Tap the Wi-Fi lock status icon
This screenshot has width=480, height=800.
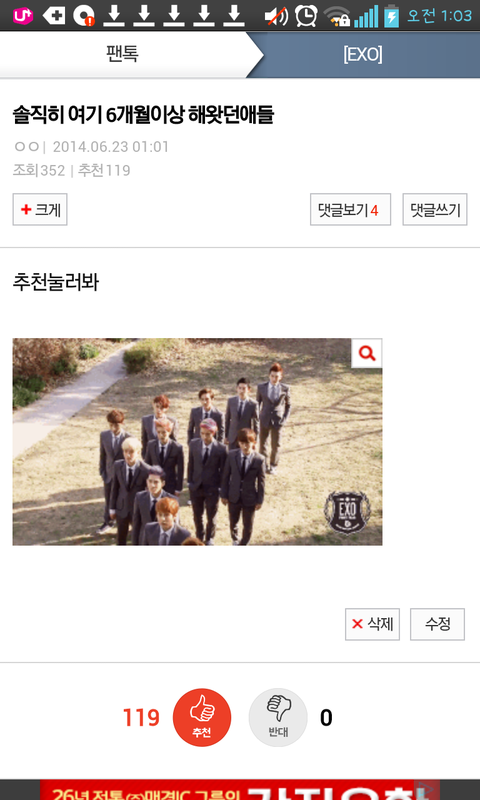pos(337,16)
